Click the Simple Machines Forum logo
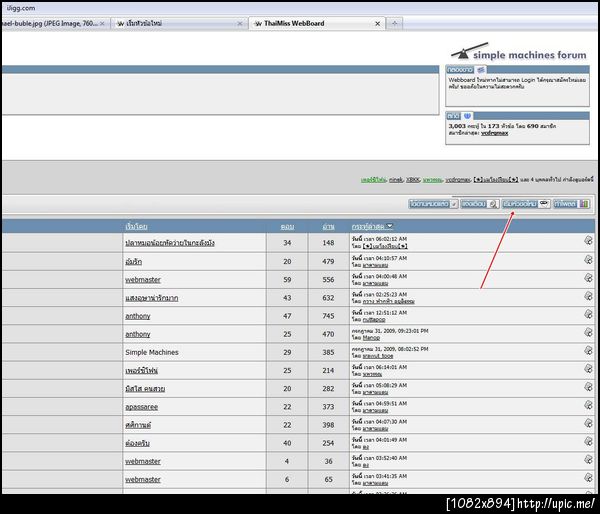The width and height of the screenshot is (600, 514). [x=519, y=52]
